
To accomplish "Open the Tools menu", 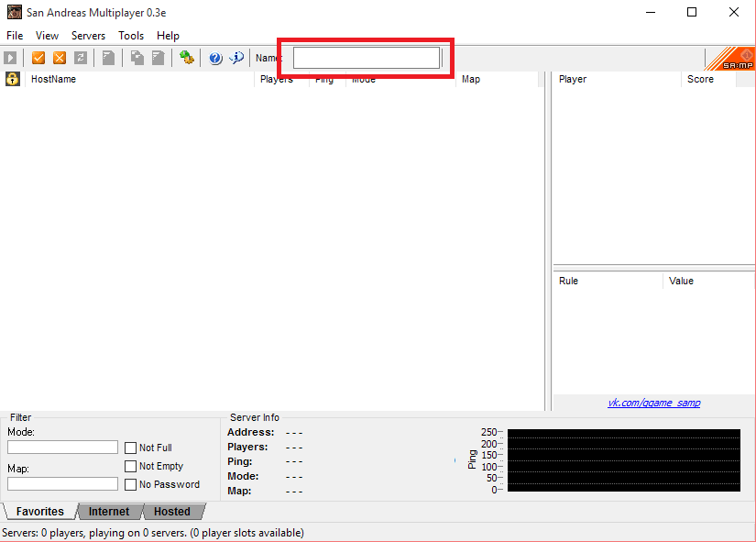I will coord(131,36).
